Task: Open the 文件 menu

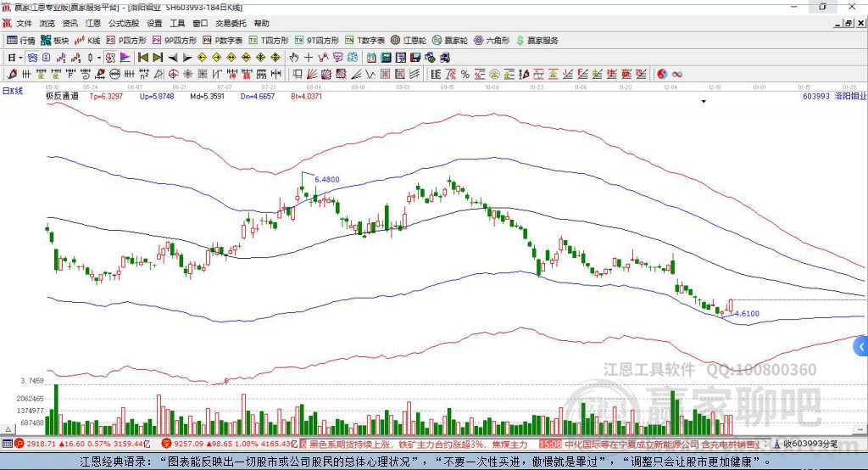Action: [x=25, y=23]
